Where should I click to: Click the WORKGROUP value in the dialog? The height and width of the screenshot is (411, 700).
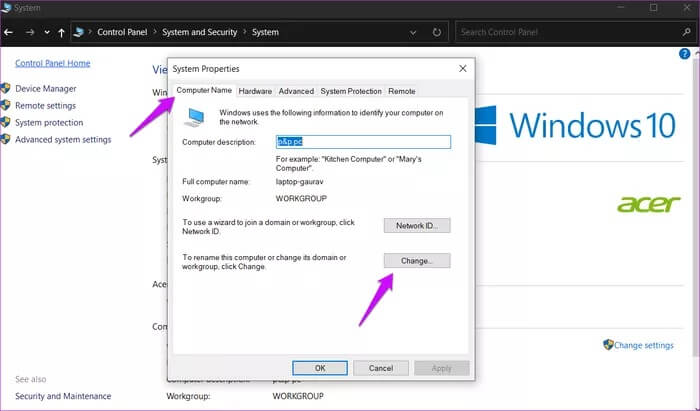pyautogui.click(x=301, y=199)
